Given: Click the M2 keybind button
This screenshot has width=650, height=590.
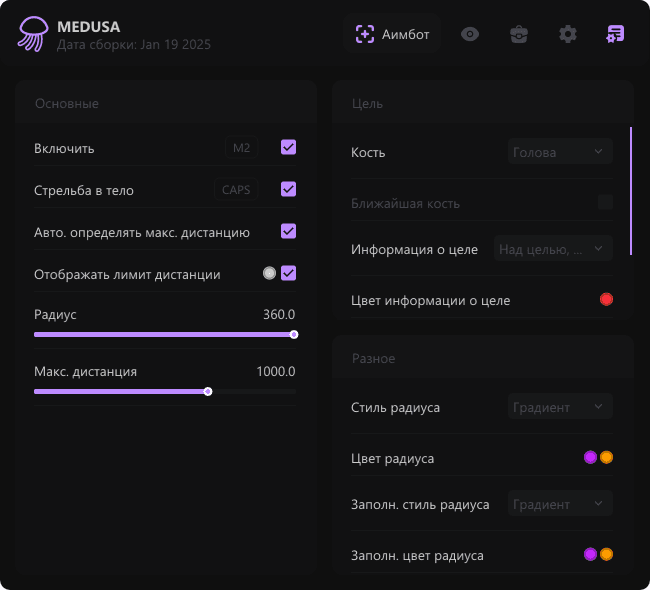Looking at the screenshot, I should tap(241, 148).
